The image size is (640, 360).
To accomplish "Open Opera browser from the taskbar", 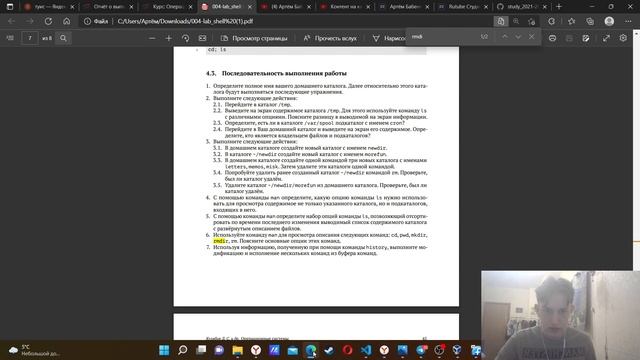I will 347,350.
